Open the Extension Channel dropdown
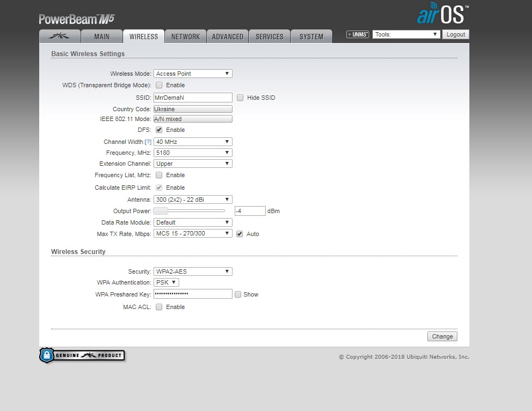532x411 pixels. tap(193, 164)
